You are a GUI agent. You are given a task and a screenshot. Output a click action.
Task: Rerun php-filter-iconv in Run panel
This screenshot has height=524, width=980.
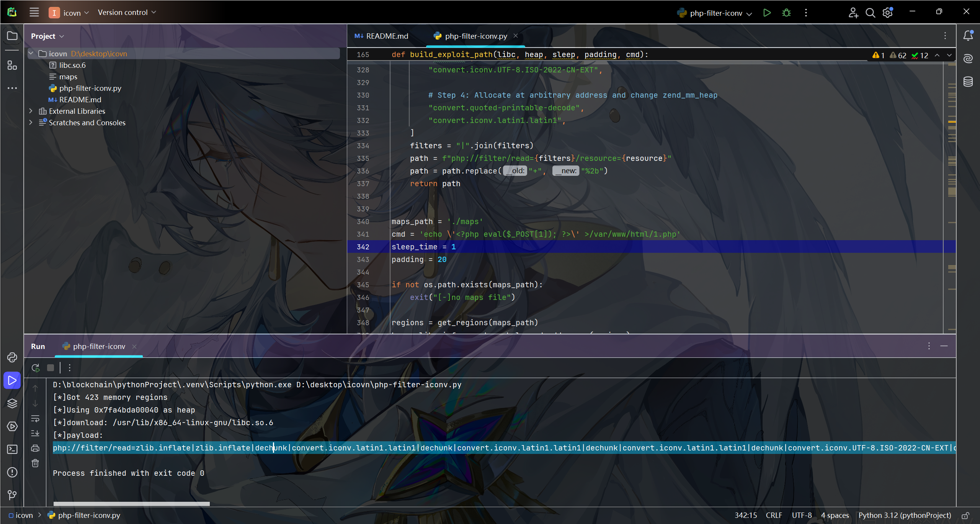point(36,368)
